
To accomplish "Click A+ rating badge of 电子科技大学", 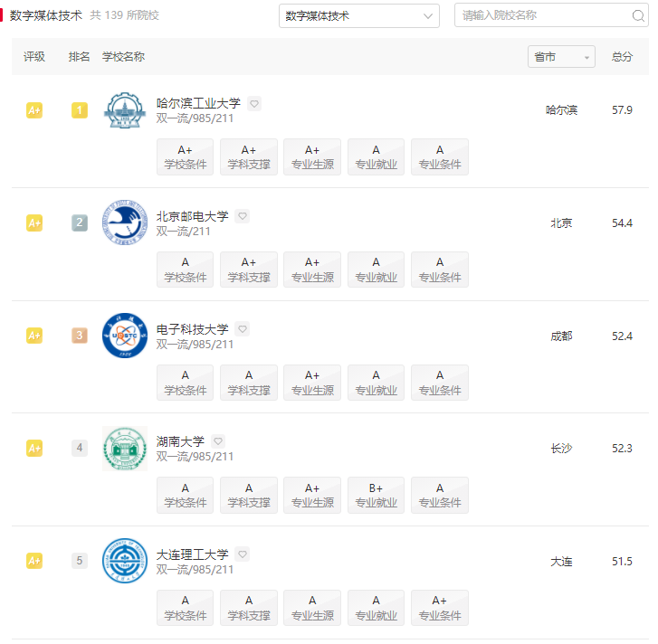I will (34, 336).
